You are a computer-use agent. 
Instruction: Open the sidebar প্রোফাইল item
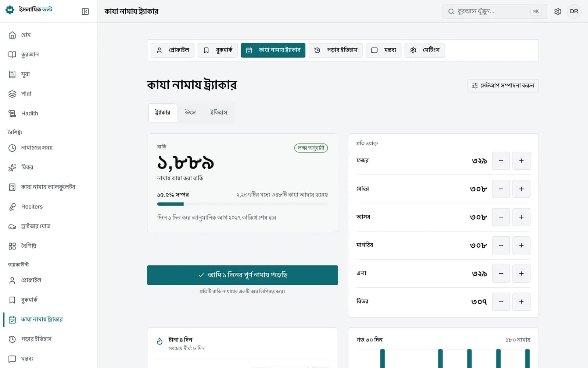point(49,280)
